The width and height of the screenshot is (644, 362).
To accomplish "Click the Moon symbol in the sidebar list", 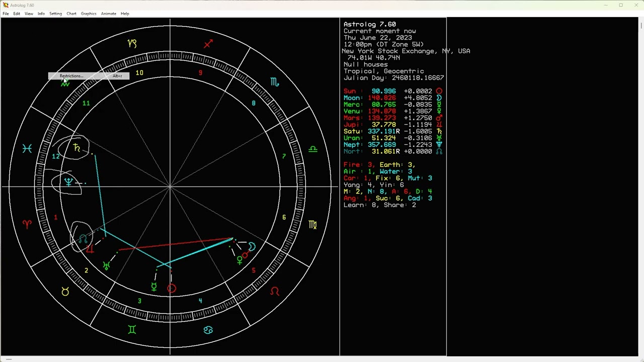I will [x=439, y=98].
